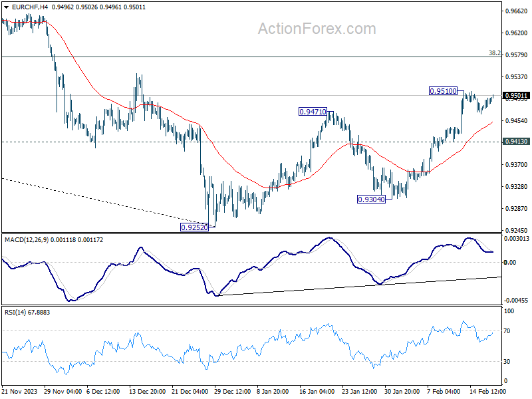532x399 pixels.
Task: Click the RSI(14) 67.8883 indicator label
Action: pyautogui.click(x=27, y=312)
